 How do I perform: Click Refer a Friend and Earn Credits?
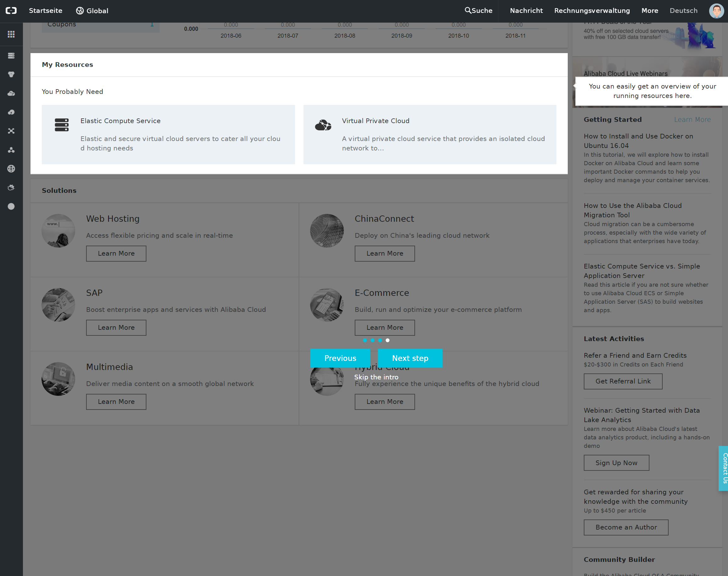(635, 356)
